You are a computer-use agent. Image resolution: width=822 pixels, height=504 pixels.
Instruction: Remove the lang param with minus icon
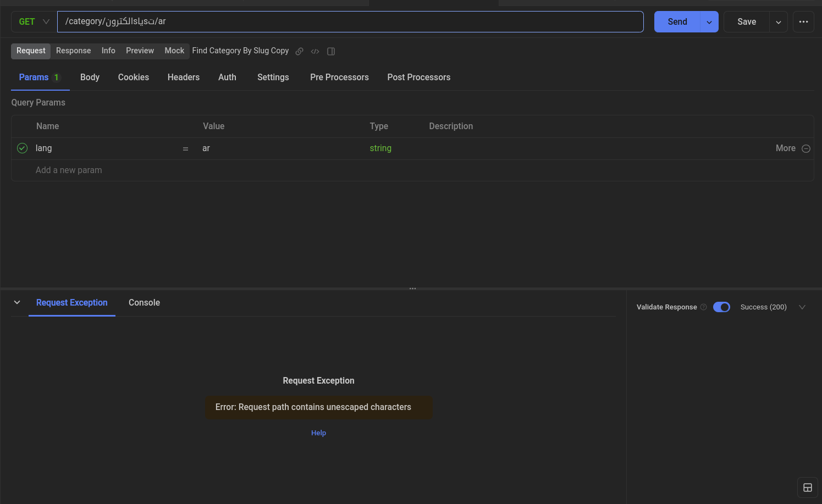(x=806, y=148)
